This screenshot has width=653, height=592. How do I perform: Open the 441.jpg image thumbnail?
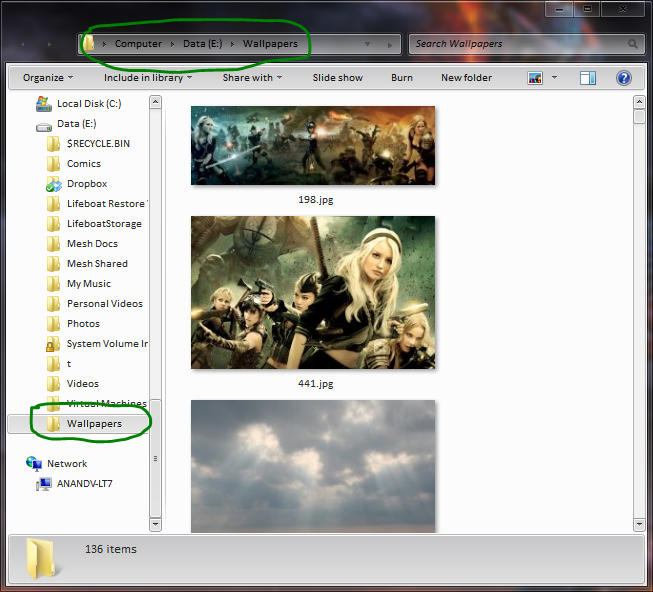pyautogui.click(x=313, y=293)
